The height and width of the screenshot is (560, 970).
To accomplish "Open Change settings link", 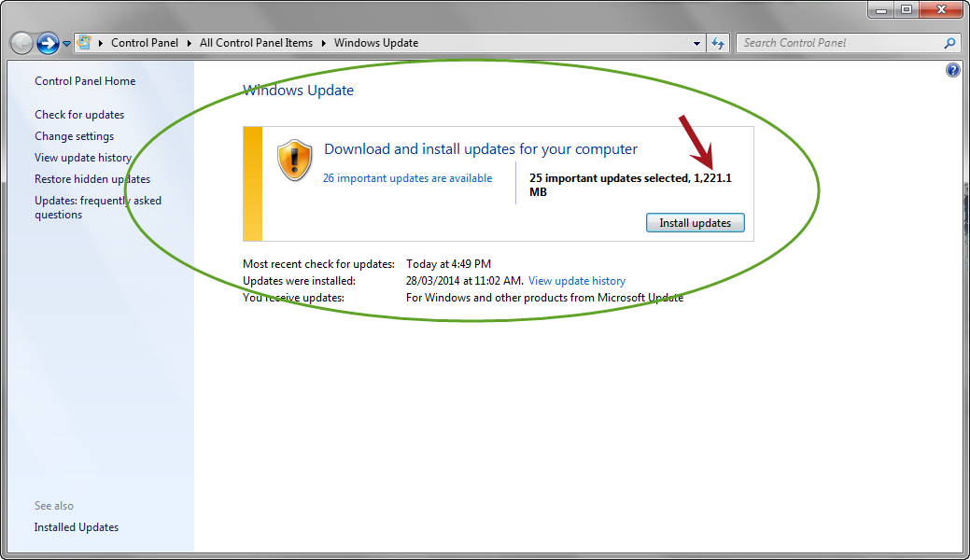I will 75,136.
